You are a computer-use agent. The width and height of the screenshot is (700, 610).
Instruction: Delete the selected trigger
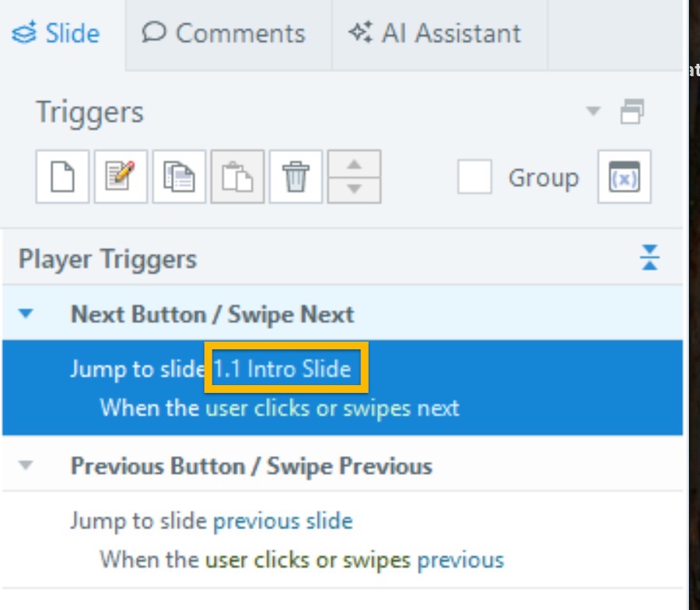tap(296, 177)
